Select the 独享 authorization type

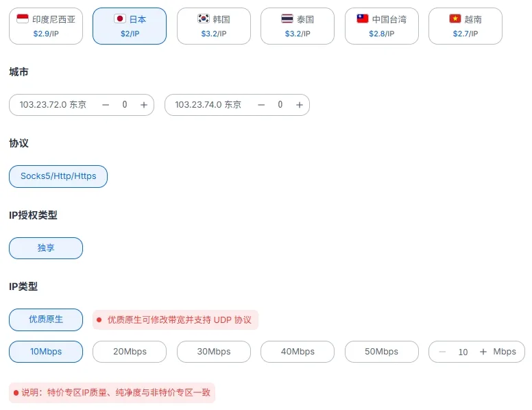(x=46, y=248)
